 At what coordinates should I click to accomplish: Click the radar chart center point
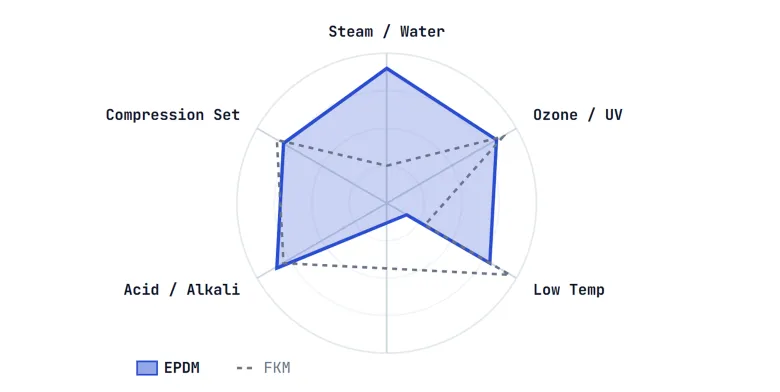tap(387, 203)
